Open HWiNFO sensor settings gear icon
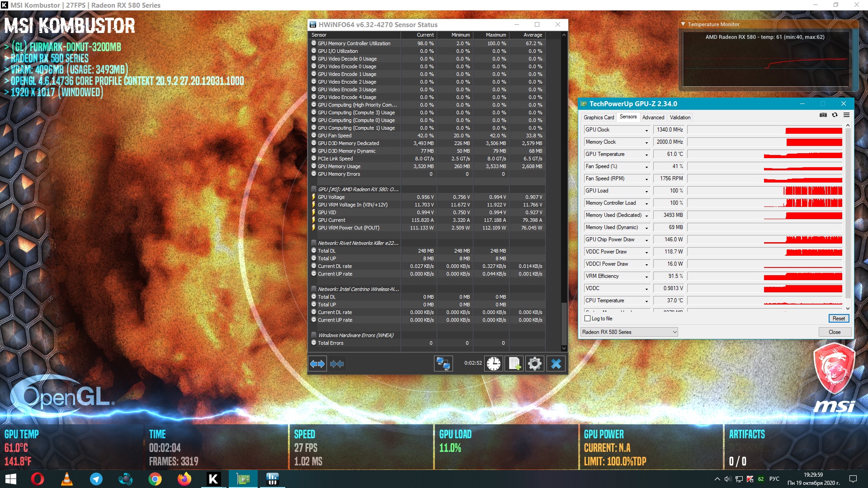 coord(534,364)
